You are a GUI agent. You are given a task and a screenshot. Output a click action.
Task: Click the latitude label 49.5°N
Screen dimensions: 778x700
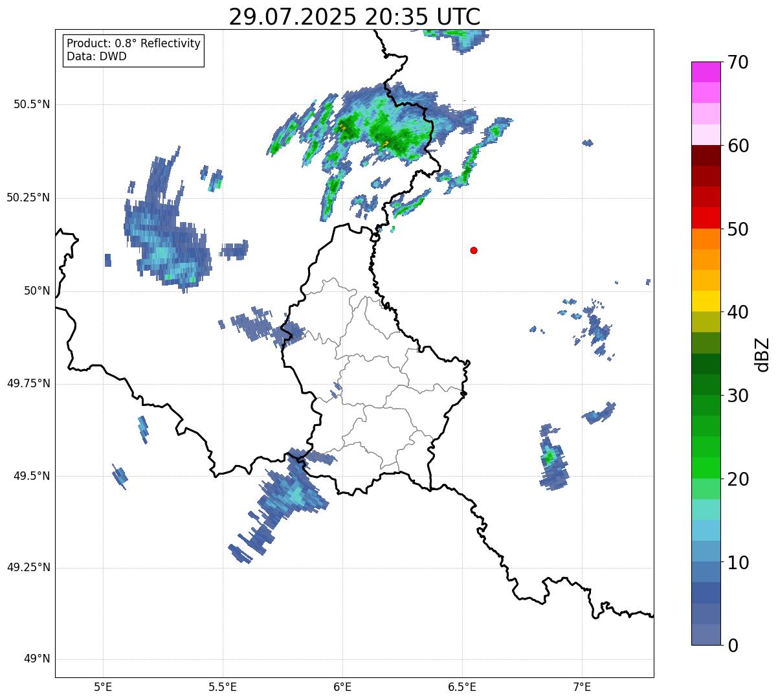(x=32, y=476)
